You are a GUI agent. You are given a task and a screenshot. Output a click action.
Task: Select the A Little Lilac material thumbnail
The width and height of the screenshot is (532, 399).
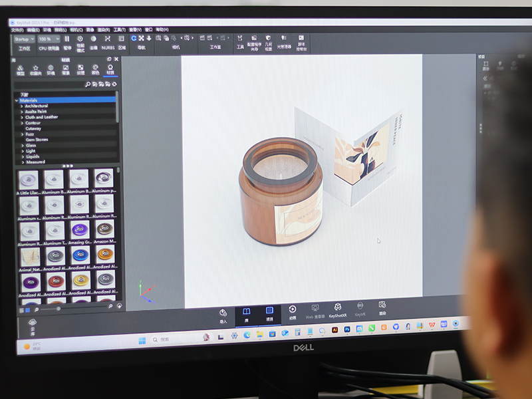click(x=29, y=180)
